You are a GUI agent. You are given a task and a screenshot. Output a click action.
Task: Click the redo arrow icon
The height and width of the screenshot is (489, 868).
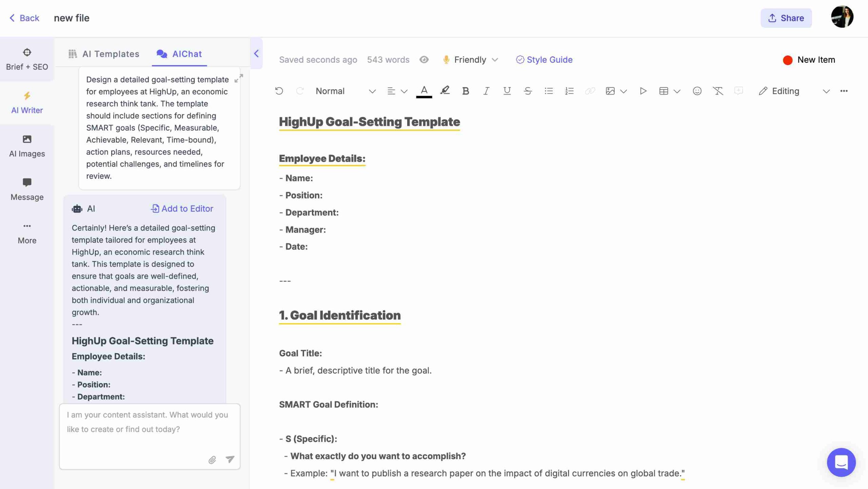point(300,91)
